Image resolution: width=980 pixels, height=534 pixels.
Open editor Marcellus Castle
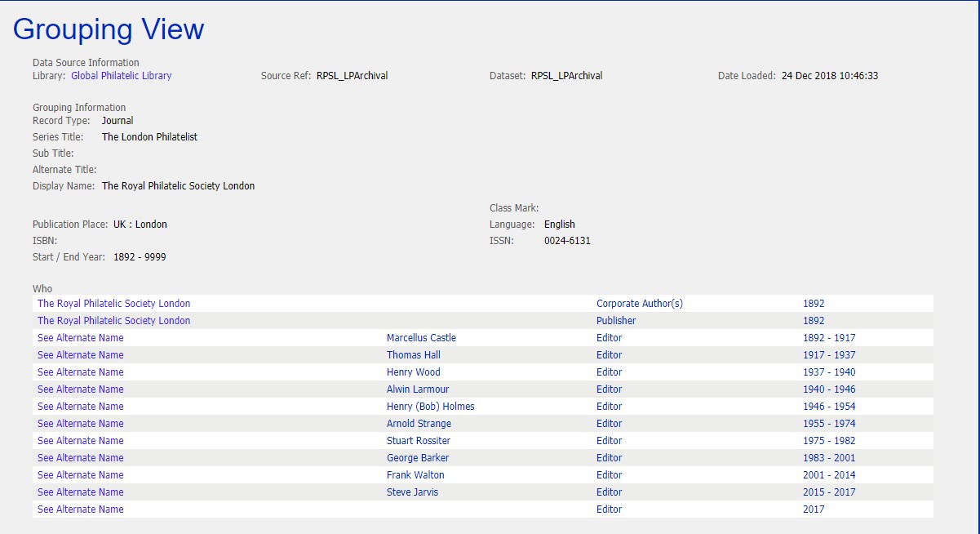point(421,338)
